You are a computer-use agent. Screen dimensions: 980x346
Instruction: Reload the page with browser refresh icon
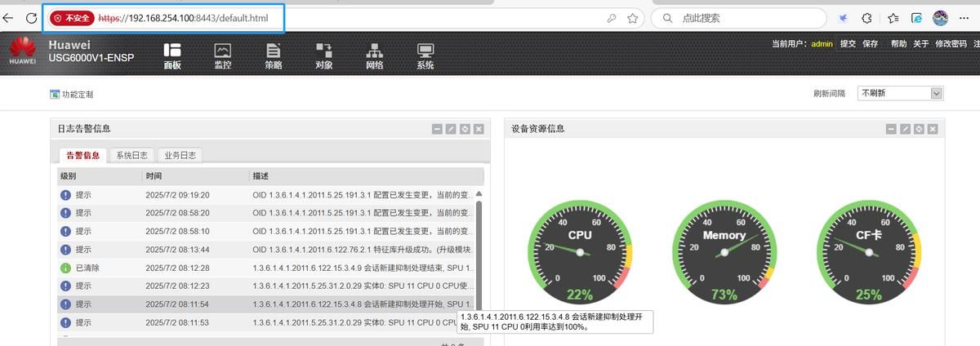(x=31, y=17)
